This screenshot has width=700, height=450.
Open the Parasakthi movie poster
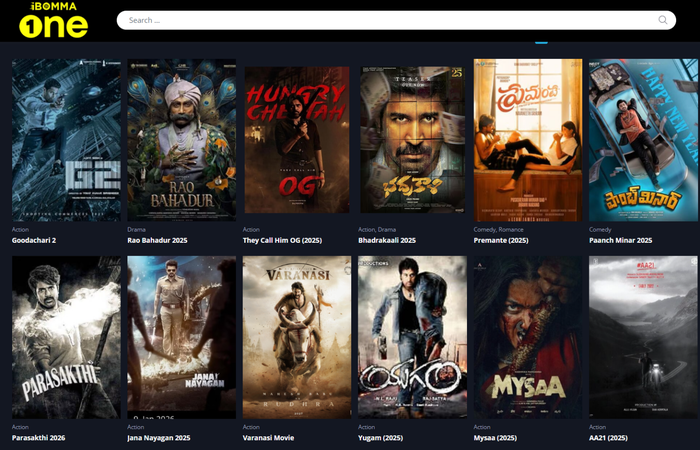pyautogui.click(x=66, y=337)
